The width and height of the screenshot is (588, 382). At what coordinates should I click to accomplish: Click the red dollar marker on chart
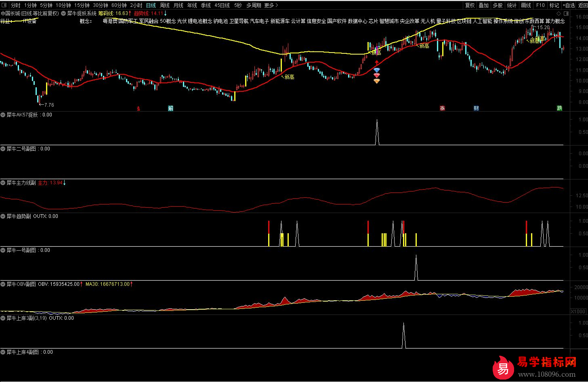(x=139, y=108)
